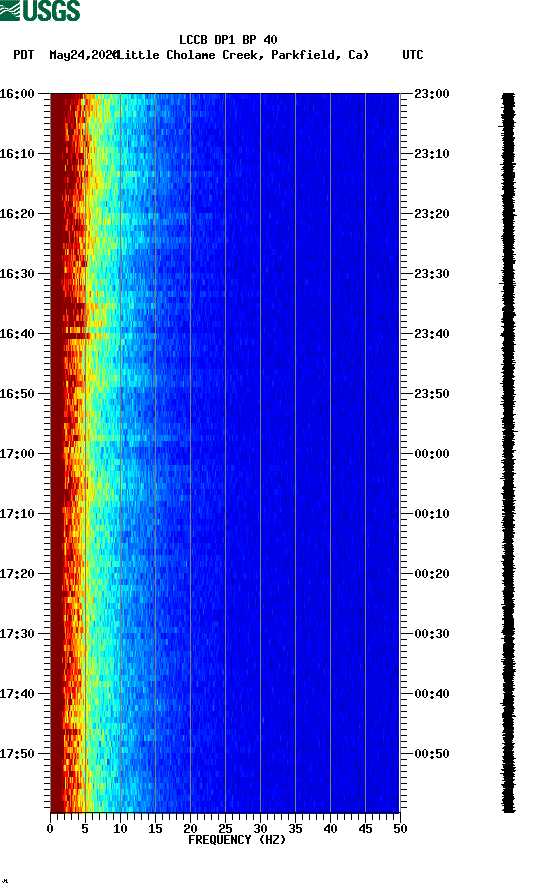This screenshot has width=552, height=892.
Task: Click the 16:40 PDT time label
Action: click(x=17, y=334)
